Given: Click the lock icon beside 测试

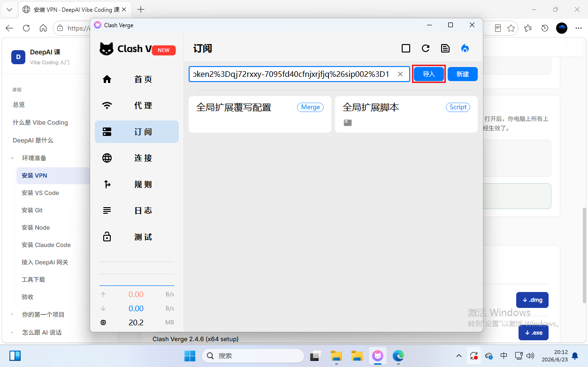Looking at the screenshot, I should click(x=107, y=237).
